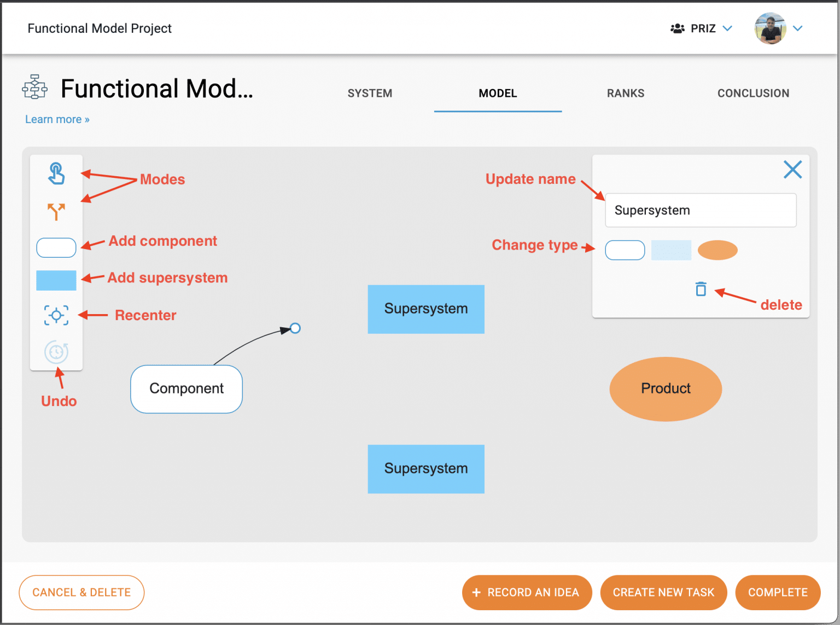840x625 pixels.
Task: Click the functional model diagram icon beside the title
Action: (x=34, y=86)
